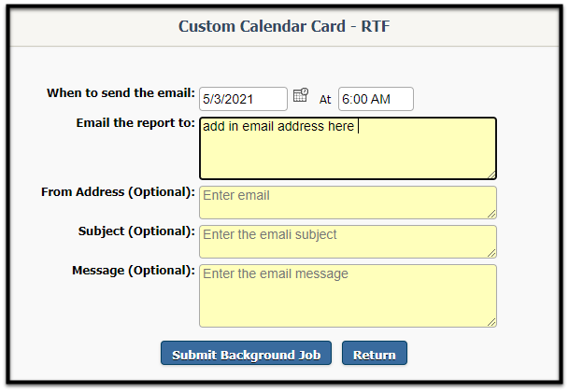Click the 6:00 AM time field

(376, 99)
